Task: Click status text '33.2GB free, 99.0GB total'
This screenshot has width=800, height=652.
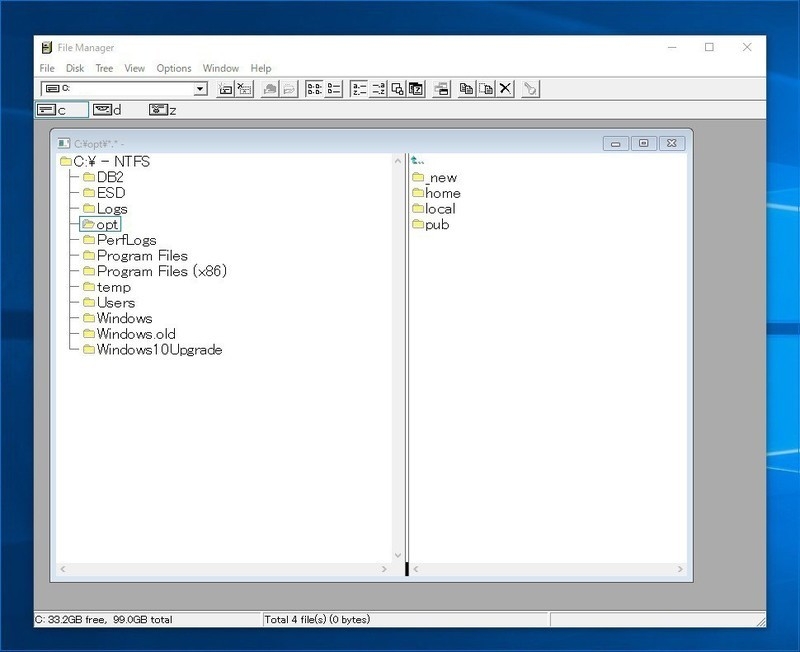Action: pos(110,620)
